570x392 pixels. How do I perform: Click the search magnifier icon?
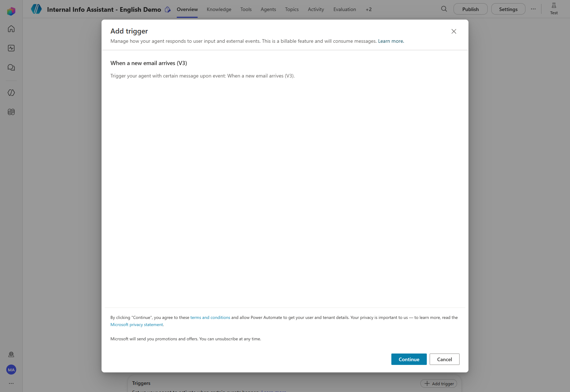444,9
